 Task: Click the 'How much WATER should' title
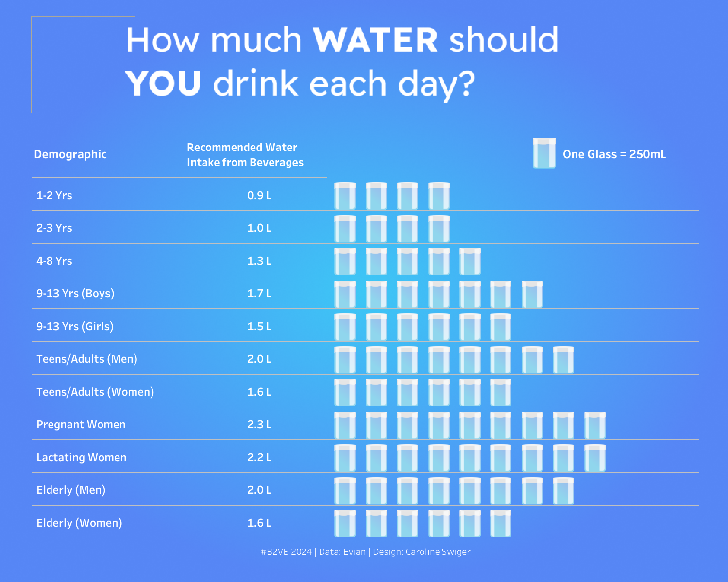342,40
